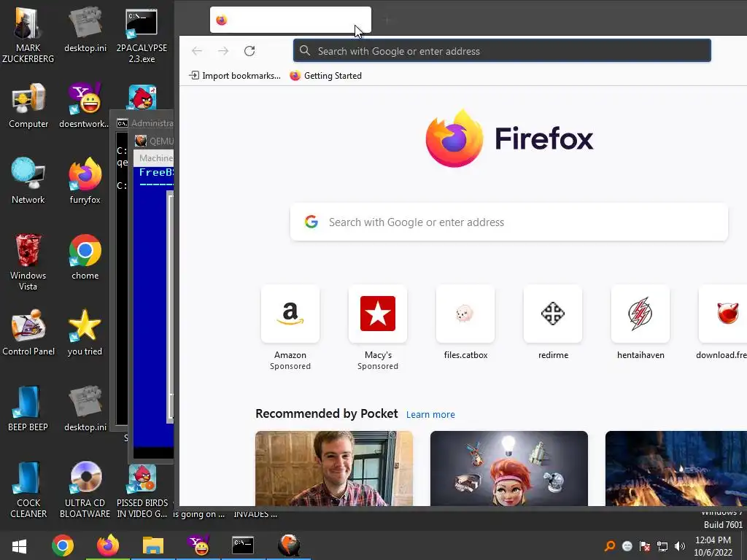Select the ULTRA CD BLOATWARE disc icon
Viewport: 747px width, 560px height.
tap(85, 489)
